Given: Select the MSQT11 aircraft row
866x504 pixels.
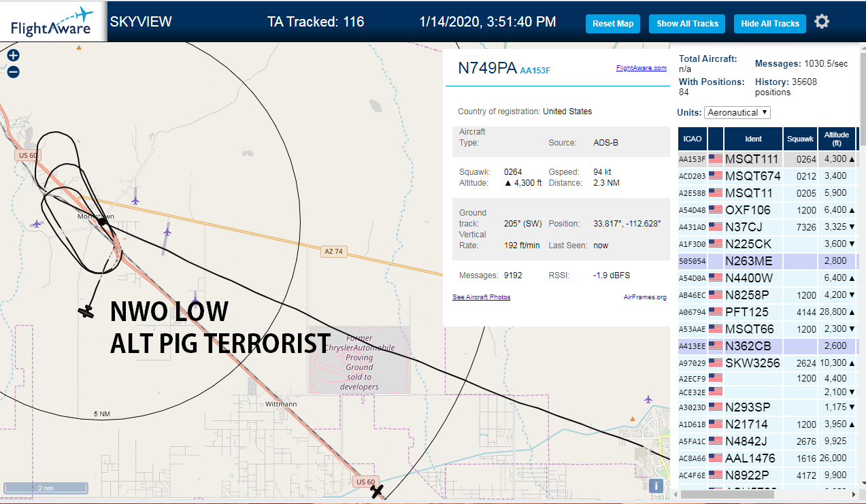Looking at the screenshot, I should (x=767, y=193).
